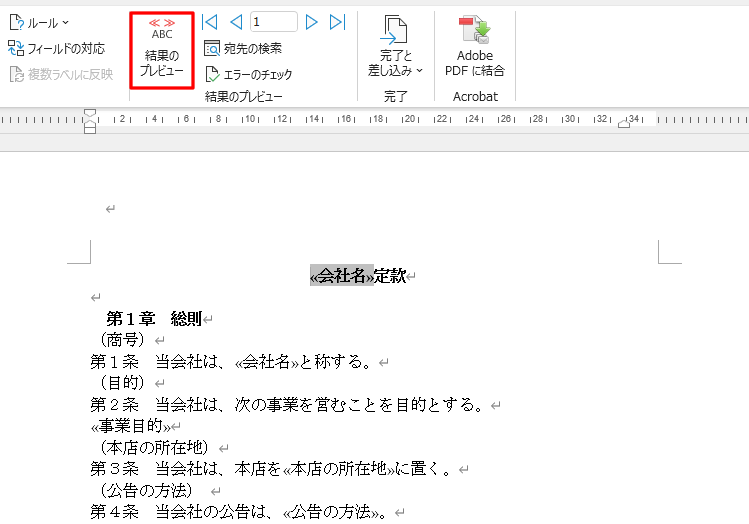Click the 完了 group label
The height and width of the screenshot is (524, 749).
coord(396,96)
